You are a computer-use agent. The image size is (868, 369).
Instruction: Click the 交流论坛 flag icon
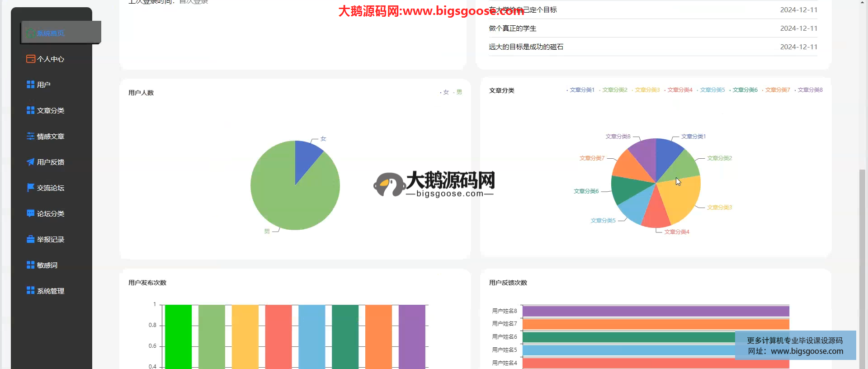click(x=30, y=188)
